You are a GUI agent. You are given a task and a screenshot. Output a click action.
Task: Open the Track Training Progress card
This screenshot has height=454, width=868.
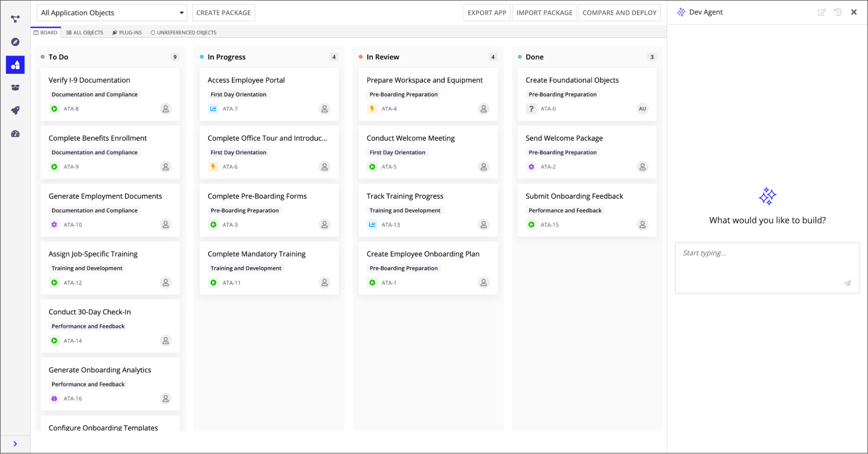428,210
